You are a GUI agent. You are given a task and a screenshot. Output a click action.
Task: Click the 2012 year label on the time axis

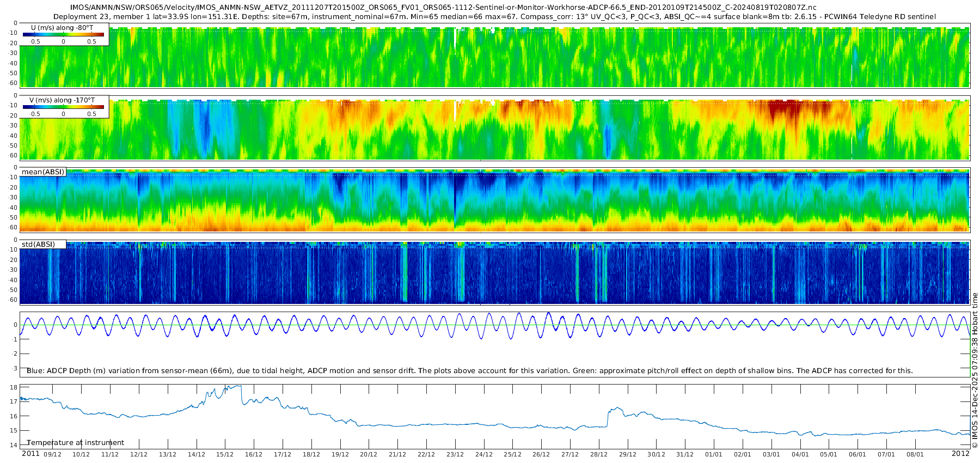pyautogui.click(x=960, y=453)
